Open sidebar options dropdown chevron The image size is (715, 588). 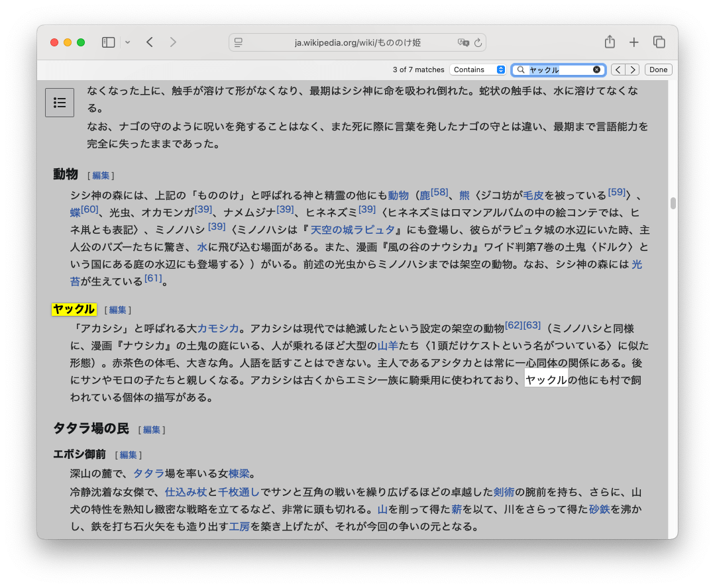(128, 42)
